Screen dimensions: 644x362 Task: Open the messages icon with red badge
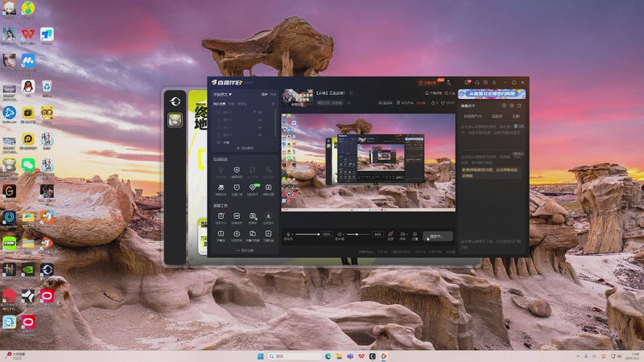tap(468, 83)
